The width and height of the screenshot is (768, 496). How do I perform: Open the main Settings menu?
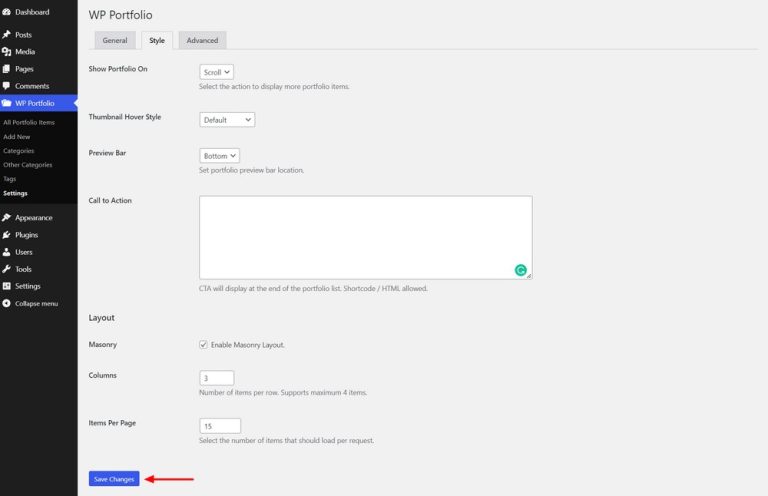coord(28,286)
